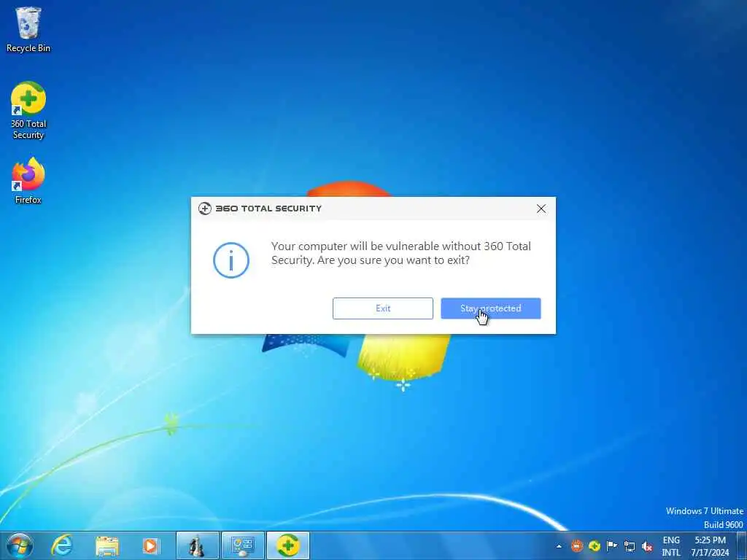Click the Exit button in the dialog
Image resolution: width=747 pixels, height=560 pixels.
(382, 308)
